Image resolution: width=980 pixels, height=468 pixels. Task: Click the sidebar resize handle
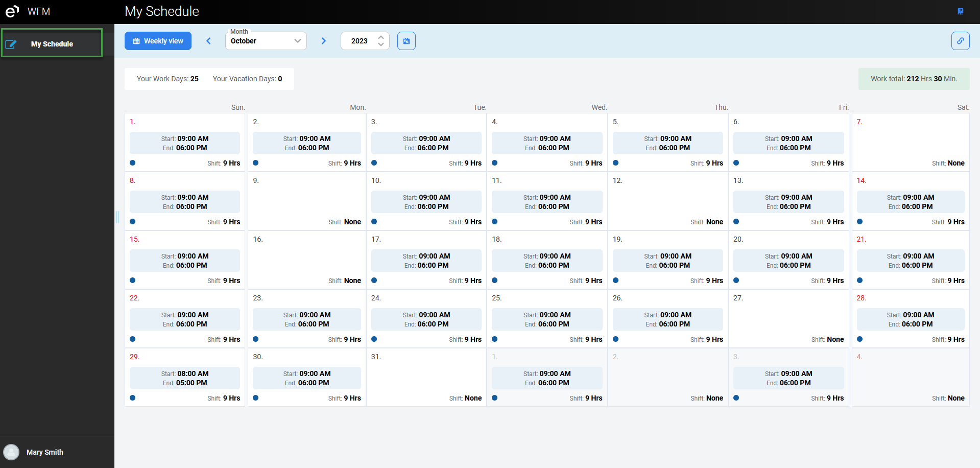coord(117,217)
